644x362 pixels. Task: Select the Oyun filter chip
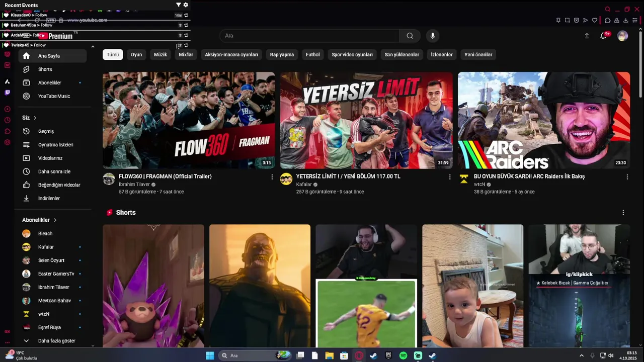pos(136,54)
